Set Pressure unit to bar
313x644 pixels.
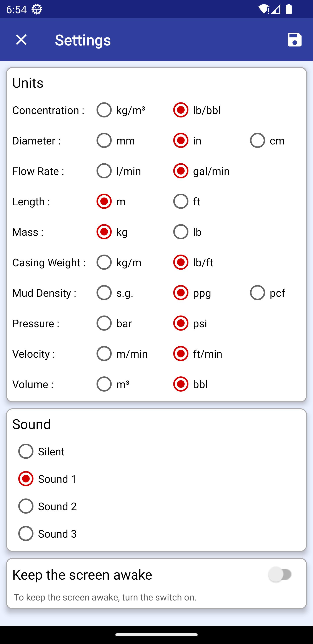[x=114, y=323]
